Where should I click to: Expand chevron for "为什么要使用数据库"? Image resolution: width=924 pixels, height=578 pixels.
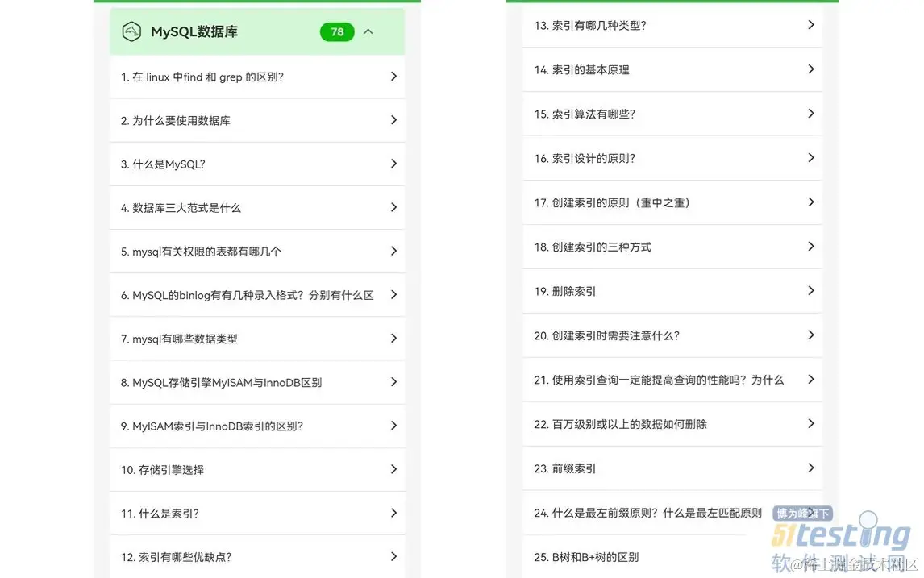click(x=393, y=120)
